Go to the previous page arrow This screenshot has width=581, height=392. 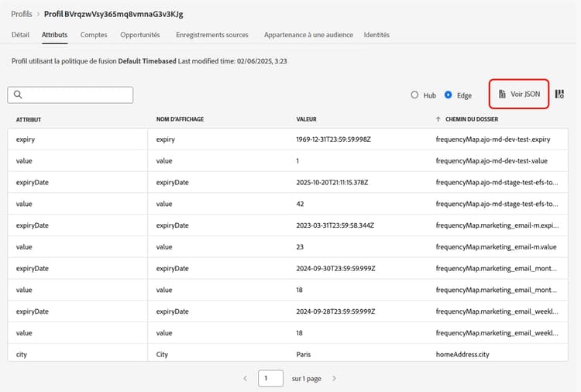click(x=246, y=379)
